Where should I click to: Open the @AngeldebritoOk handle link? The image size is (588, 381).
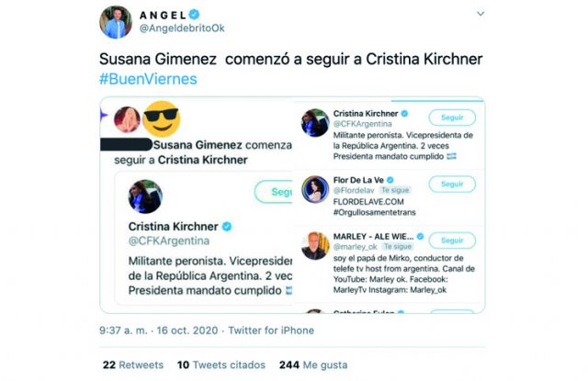point(179,30)
